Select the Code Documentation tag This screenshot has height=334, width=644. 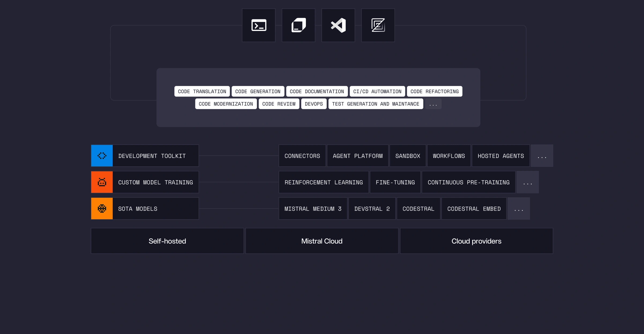click(x=317, y=91)
